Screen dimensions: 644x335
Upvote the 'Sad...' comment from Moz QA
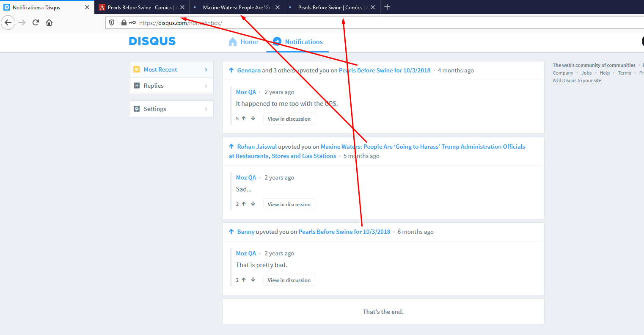(x=243, y=204)
